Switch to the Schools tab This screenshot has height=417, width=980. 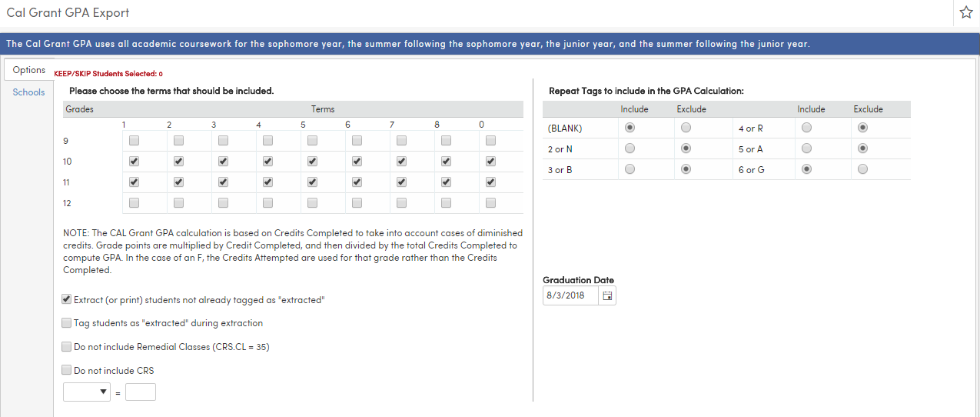[x=28, y=92]
